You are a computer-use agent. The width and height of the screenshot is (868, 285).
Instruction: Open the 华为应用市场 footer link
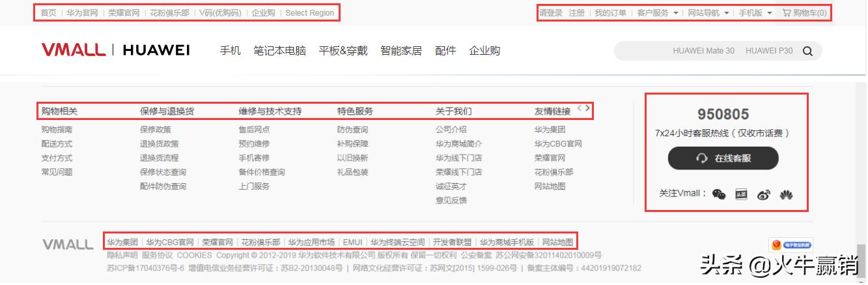coord(312,242)
